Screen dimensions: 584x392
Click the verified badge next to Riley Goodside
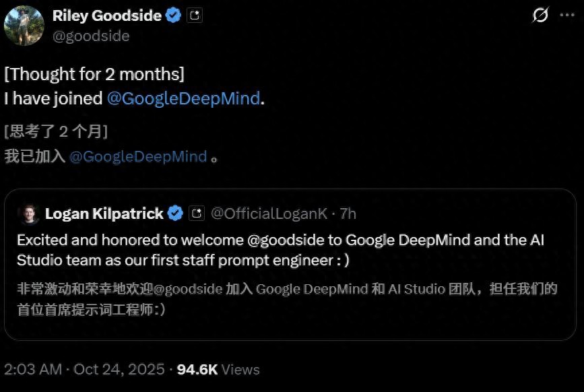click(173, 15)
